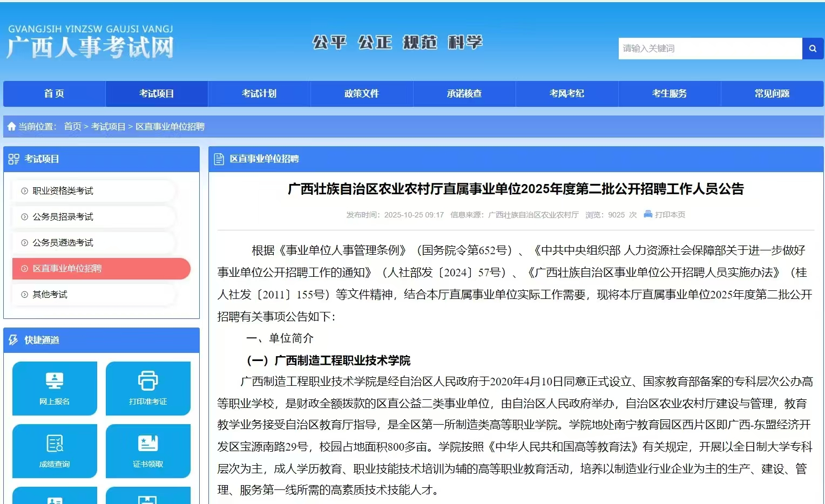Click the keyword search input field
The height and width of the screenshot is (504, 825).
click(707, 49)
